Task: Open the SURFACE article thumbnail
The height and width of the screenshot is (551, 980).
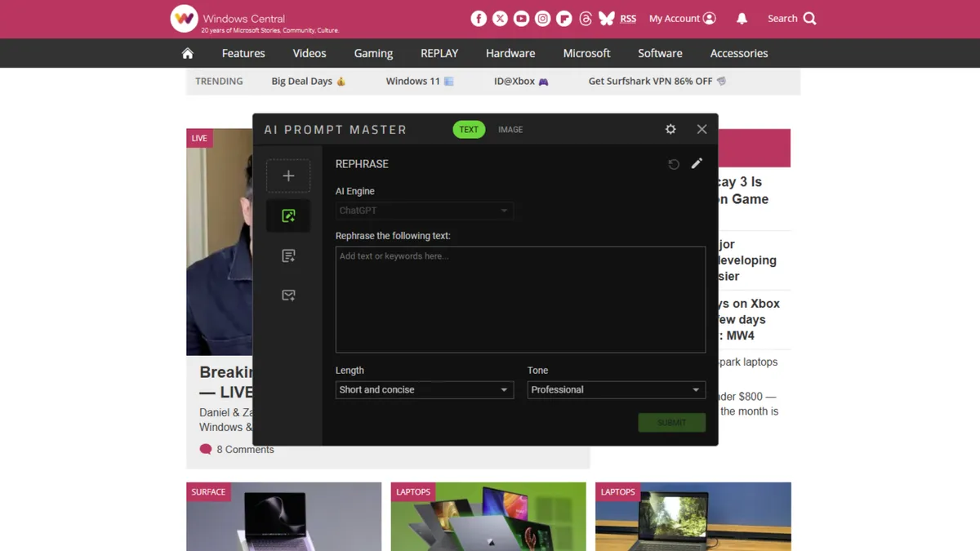Action: coord(283,517)
